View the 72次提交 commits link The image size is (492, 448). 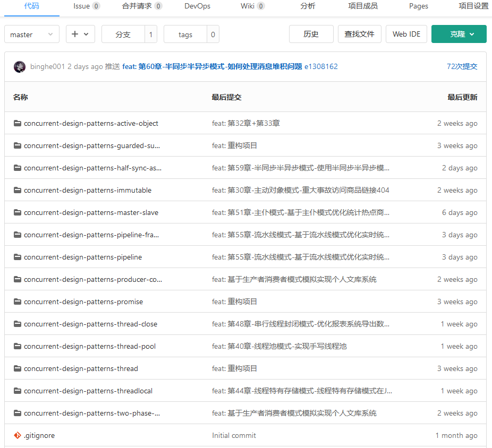click(462, 67)
